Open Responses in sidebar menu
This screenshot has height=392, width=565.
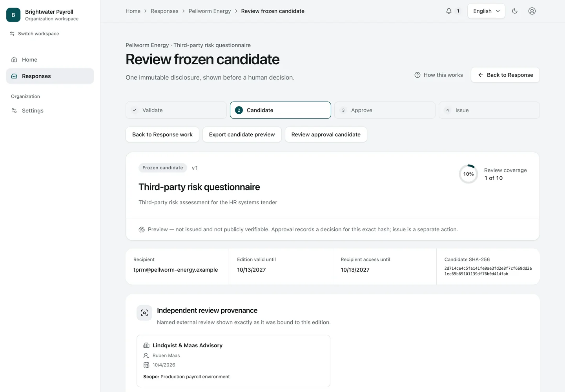tap(50, 76)
